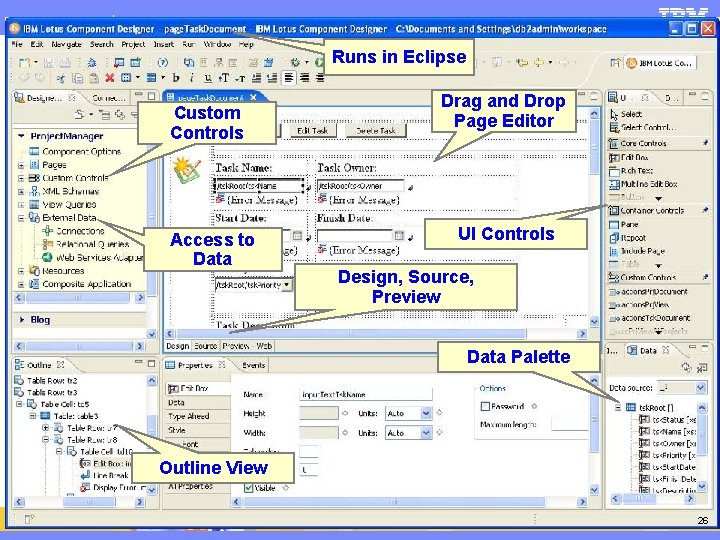Click the New wizard toolbar icon
The height and width of the screenshot is (540, 720).
coord(24,62)
